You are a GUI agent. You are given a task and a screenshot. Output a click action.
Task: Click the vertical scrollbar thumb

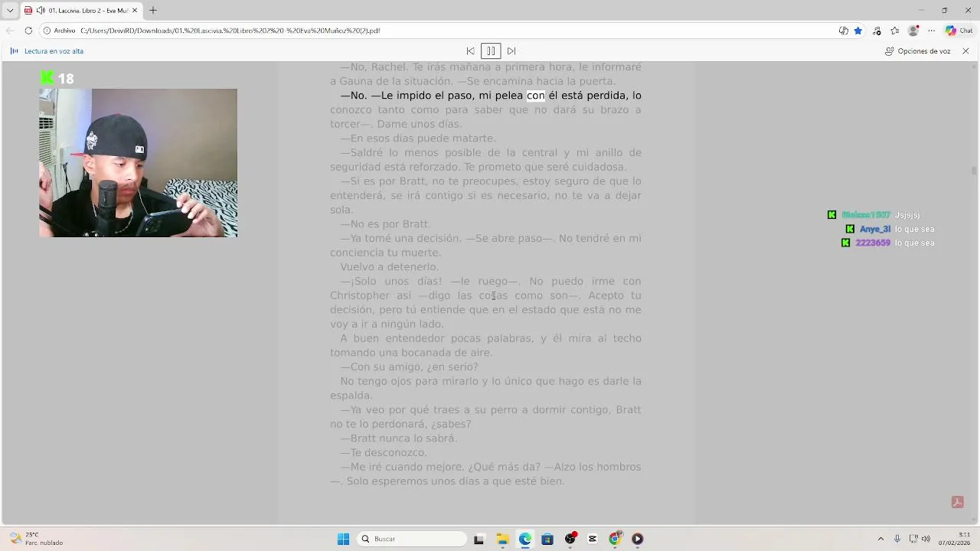pos(974,171)
